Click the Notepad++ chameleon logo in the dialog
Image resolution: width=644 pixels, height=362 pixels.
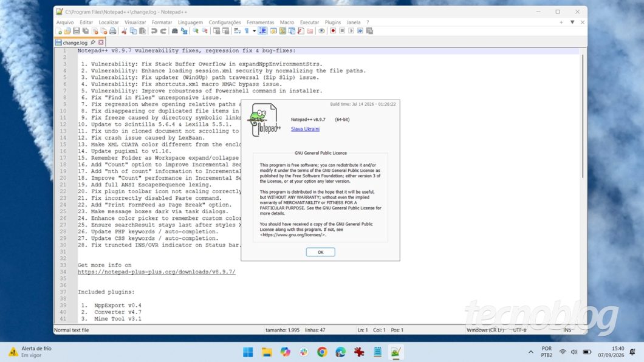(x=264, y=120)
